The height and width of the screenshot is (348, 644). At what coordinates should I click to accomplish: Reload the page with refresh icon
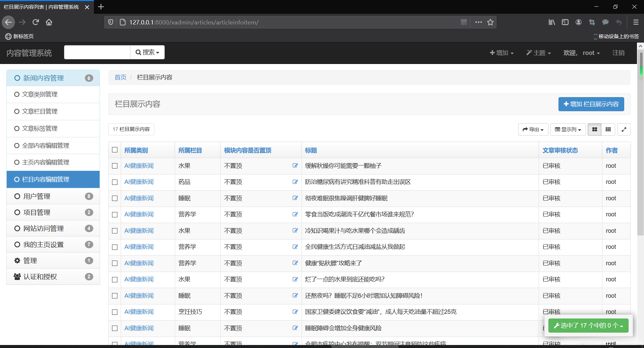(x=36, y=22)
